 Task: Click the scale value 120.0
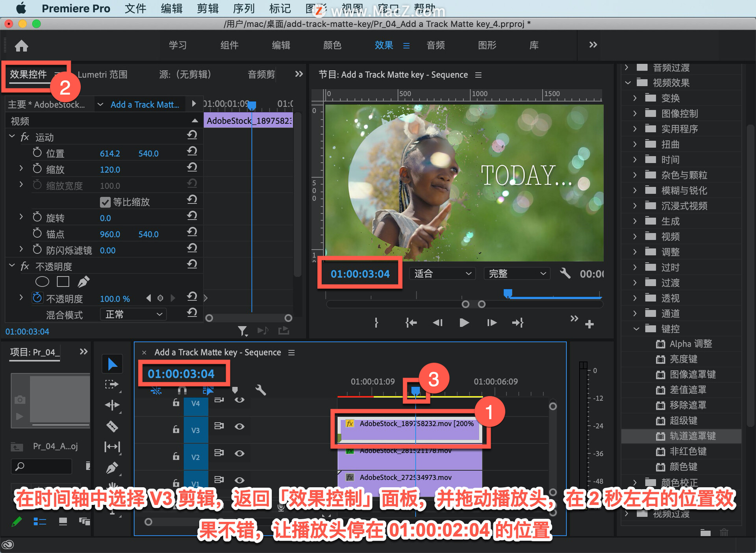[x=110, y=169]
